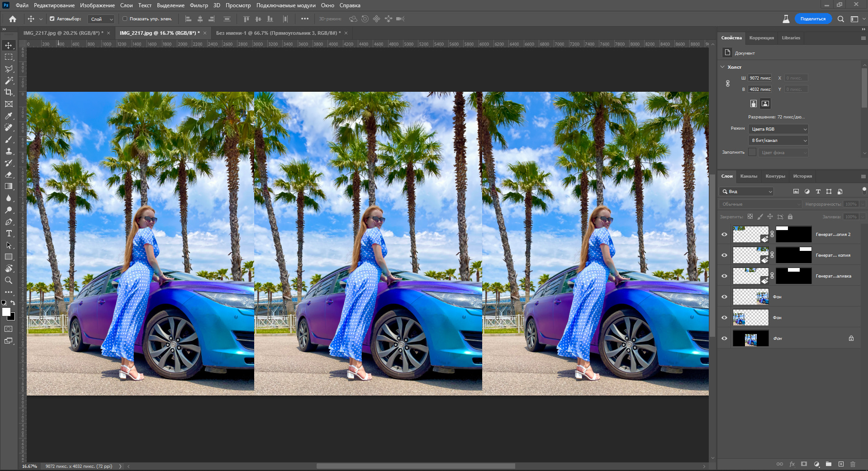Open the 8 бит/канал depth dropdown

click(778, 141)
